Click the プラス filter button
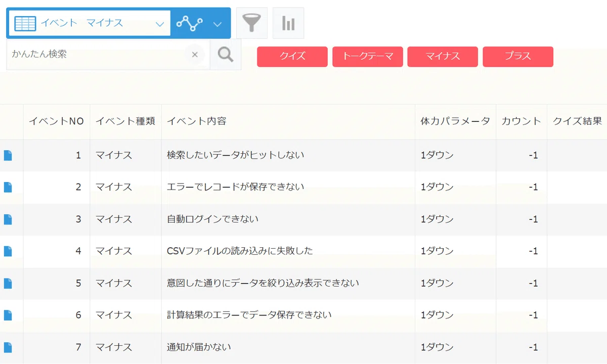The width and height of the screenshot is (607, 364). coord(518,57)
